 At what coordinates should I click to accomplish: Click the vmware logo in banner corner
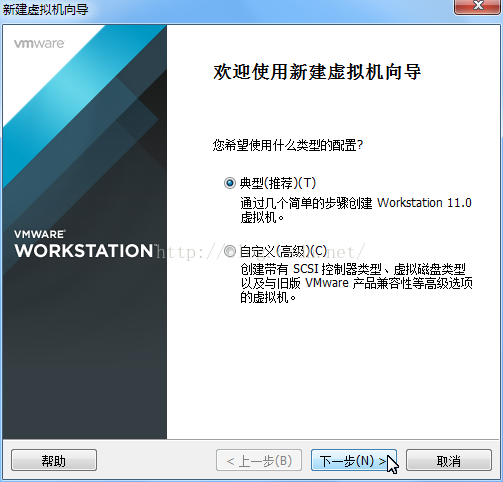click(39, 44)
